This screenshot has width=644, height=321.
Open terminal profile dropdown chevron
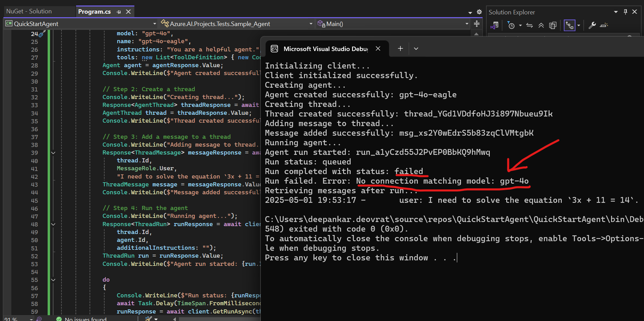pos(416,49)
